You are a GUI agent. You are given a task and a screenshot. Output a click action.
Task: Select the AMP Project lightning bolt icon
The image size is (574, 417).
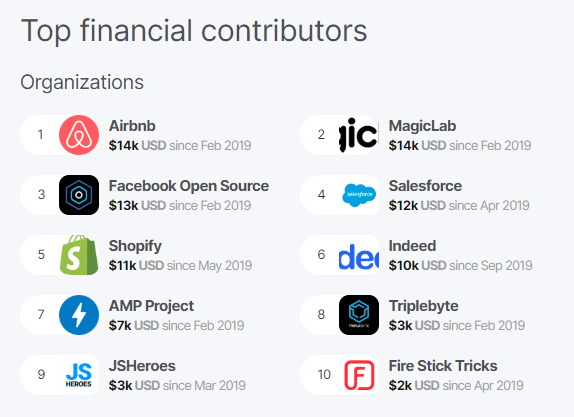[79, 315]
